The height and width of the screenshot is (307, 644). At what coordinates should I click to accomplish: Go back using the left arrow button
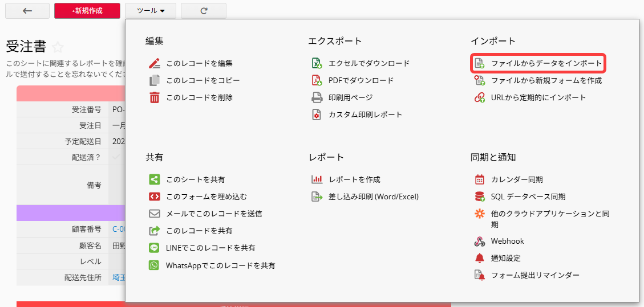pos(27,11)
